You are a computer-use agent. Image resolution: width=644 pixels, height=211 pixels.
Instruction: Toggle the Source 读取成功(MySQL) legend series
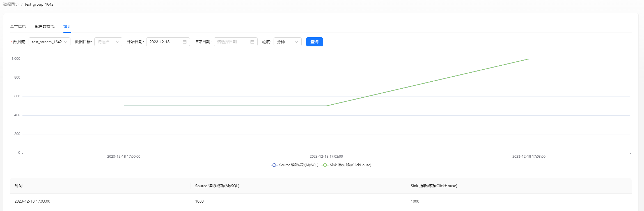tap(295, 165)
